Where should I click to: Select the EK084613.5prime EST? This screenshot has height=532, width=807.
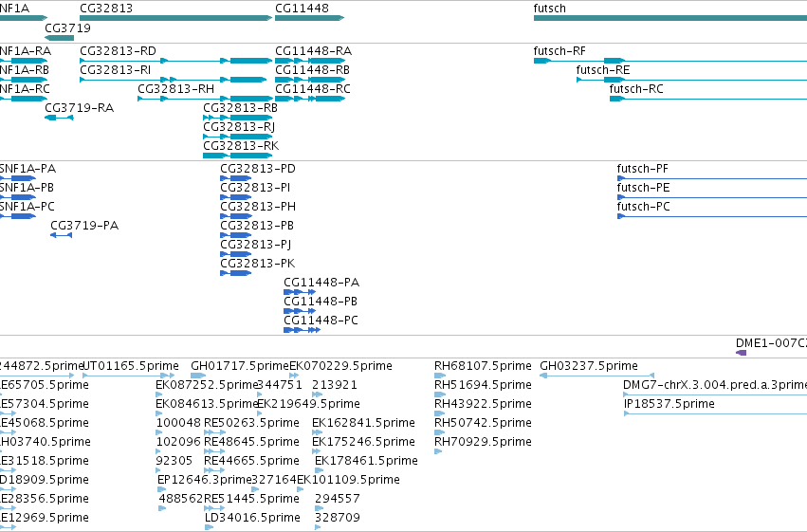click(159, 413)
